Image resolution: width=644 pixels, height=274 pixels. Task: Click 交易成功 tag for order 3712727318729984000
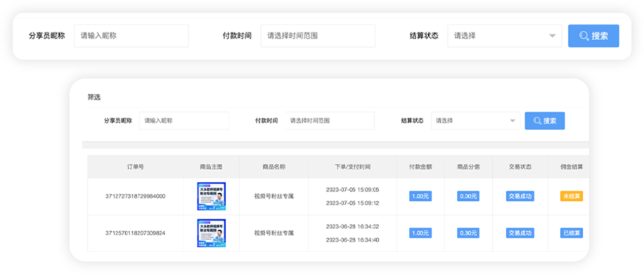(x=520, y=196)
